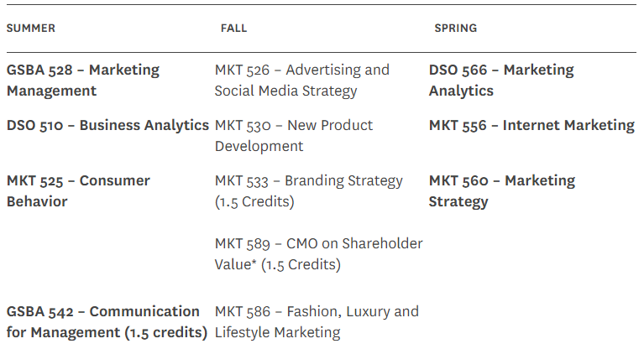The height and width of the screenshot is (349, 644).
Task: Click 'Social Media Strategy' text line
Action: click(x=285, y=91)
